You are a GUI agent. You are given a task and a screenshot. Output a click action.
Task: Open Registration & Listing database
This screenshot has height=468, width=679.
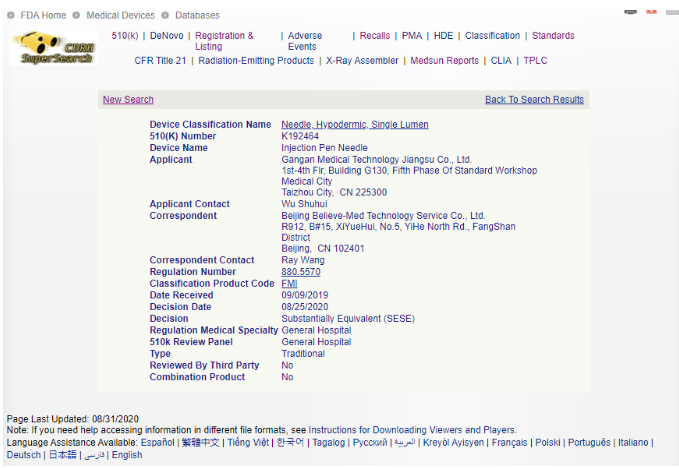[224, 41]
